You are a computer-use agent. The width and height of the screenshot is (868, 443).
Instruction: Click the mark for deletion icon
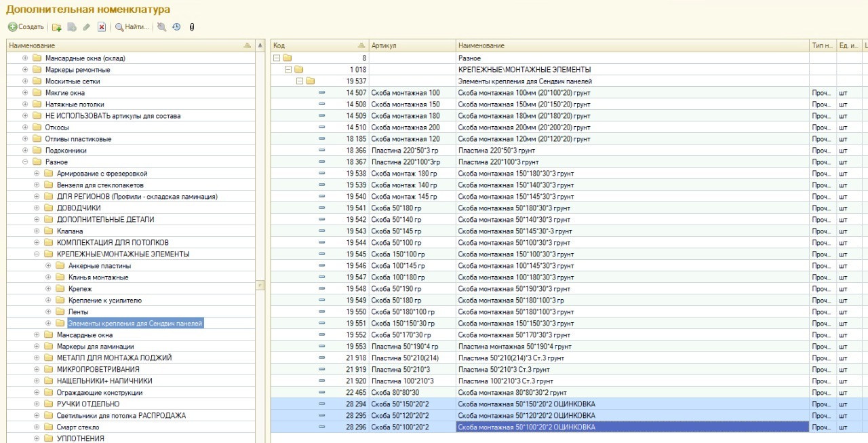(x=102, y=27)
